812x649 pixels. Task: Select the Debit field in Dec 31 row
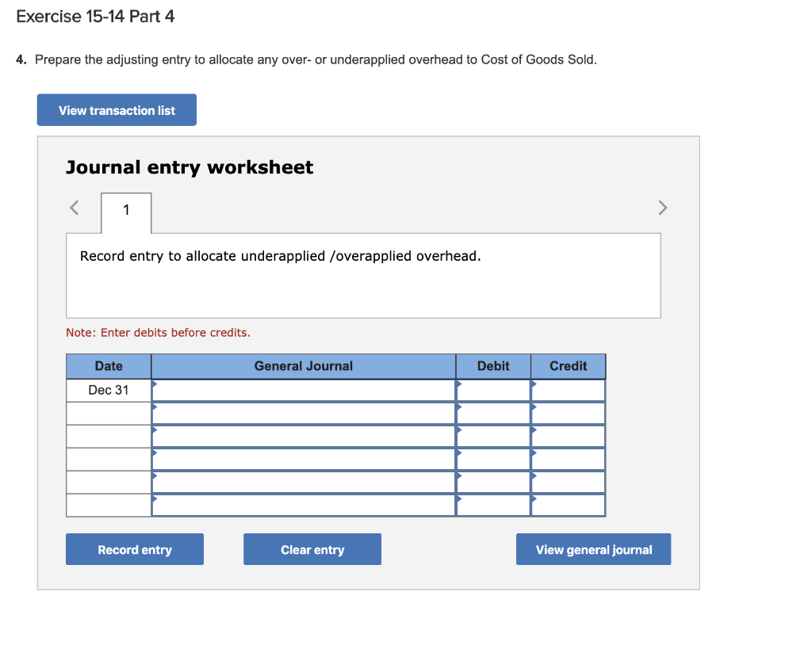493,390
